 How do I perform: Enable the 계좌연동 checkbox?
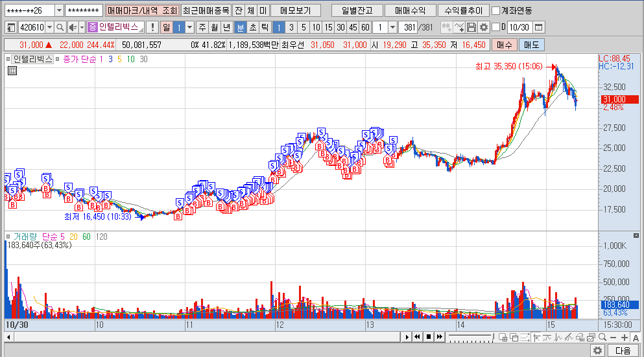click(x=495, y=10)
